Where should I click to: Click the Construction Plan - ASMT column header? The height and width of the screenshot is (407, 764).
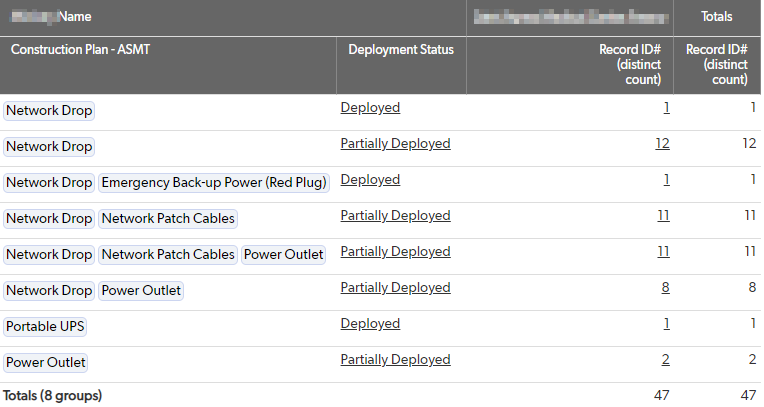[x=80, y=50]
